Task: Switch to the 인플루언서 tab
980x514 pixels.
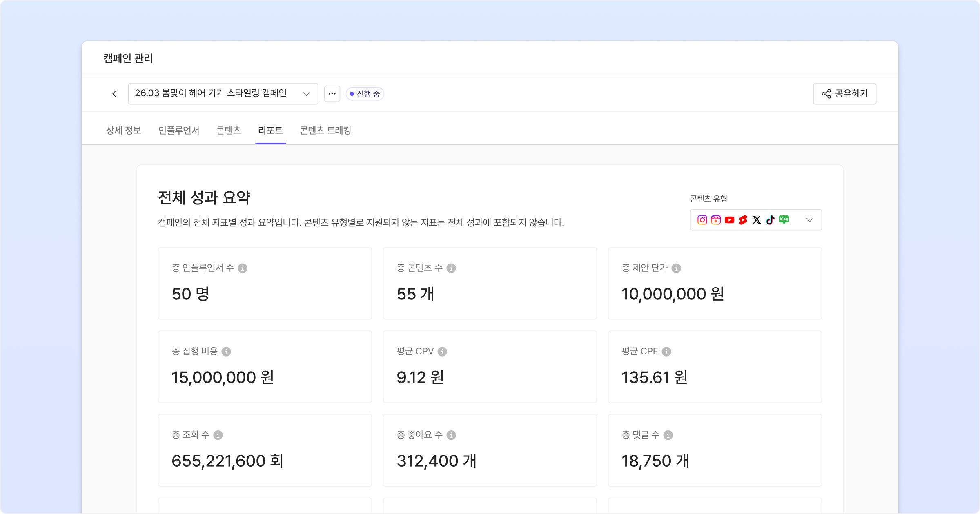Action: pyautogui.click(x=179, y=131)
